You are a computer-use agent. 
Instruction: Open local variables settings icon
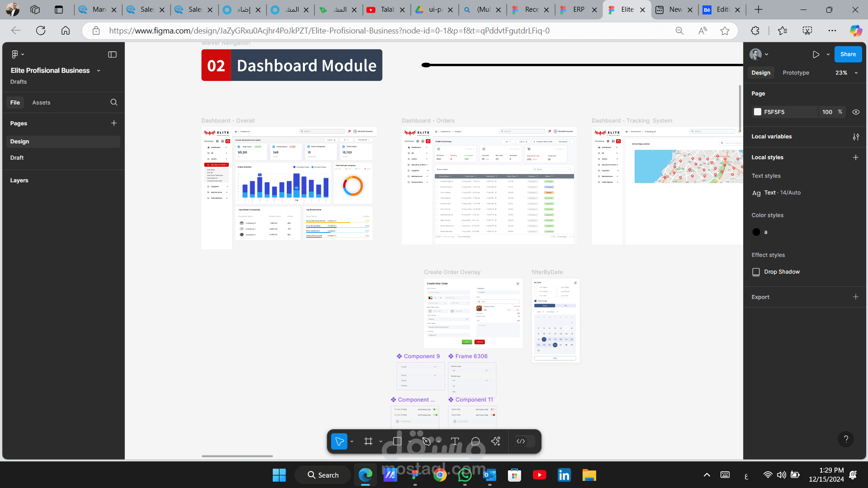click(855, 137)
